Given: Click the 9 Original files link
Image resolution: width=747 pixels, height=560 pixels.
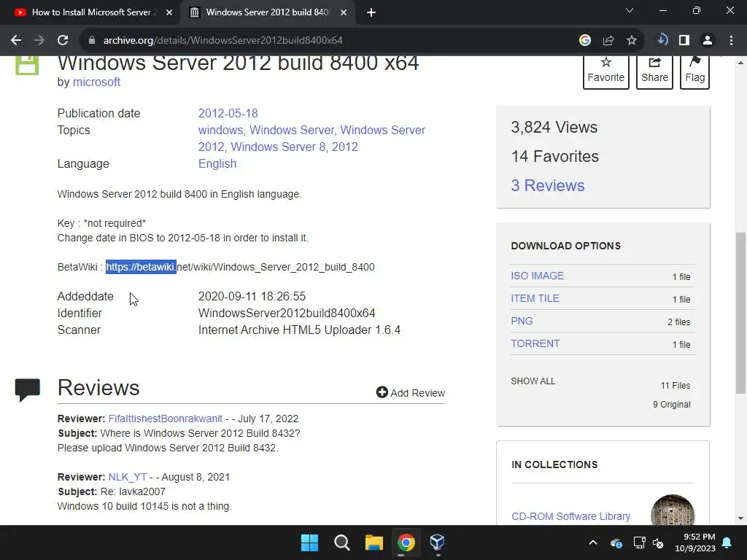Looking at the screenshot, I should coord(671,404).
